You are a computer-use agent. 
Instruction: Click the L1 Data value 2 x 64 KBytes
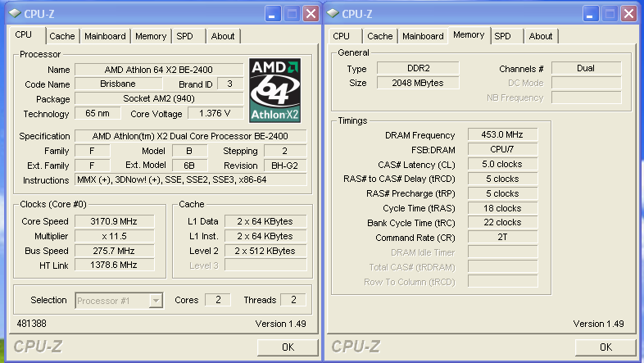point(265,221)
